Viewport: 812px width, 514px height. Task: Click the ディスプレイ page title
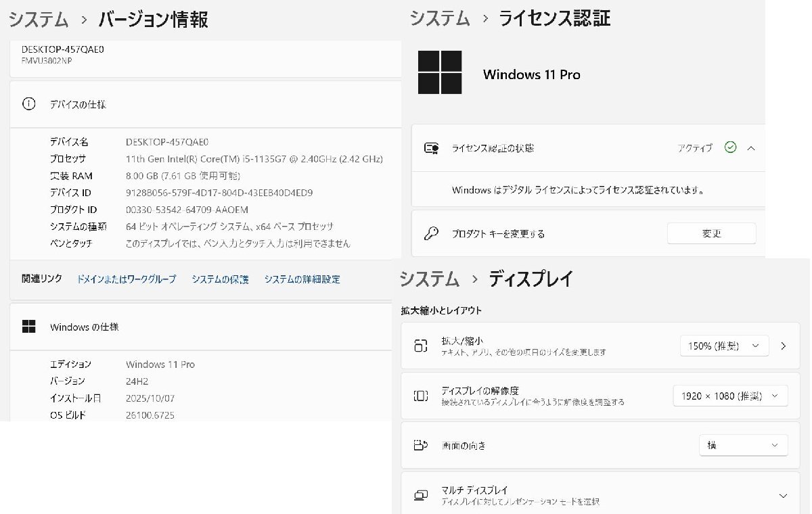[x=531, y=278]
